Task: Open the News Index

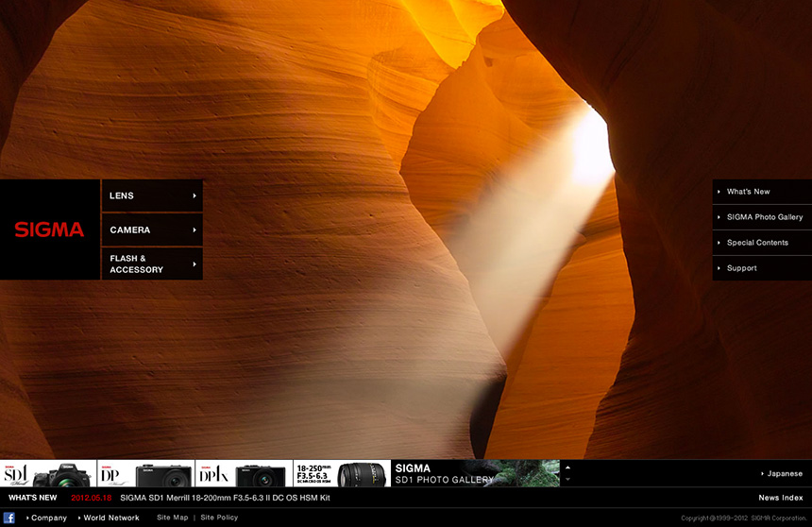Action: 780,498
